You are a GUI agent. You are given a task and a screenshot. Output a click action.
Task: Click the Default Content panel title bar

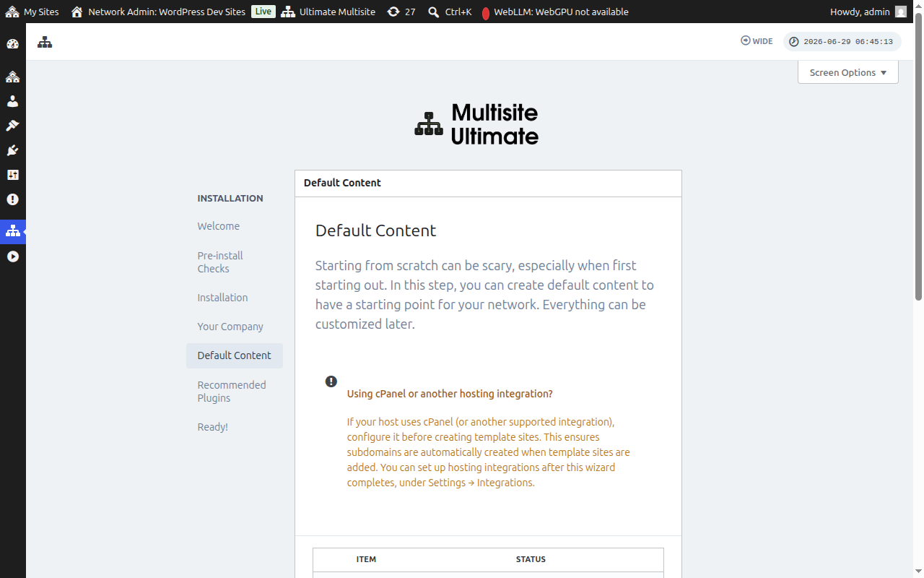pyautogui.click(x=488, y=183)
